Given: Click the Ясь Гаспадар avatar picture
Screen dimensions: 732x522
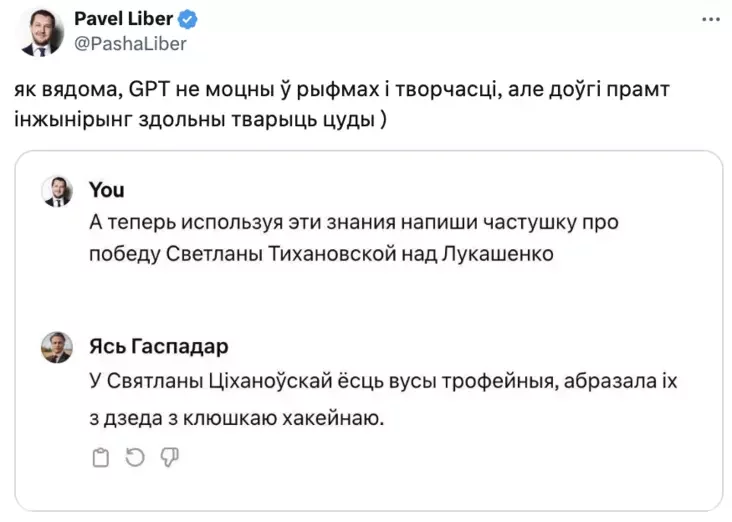Looking at the screenshot, I should 57,347.
